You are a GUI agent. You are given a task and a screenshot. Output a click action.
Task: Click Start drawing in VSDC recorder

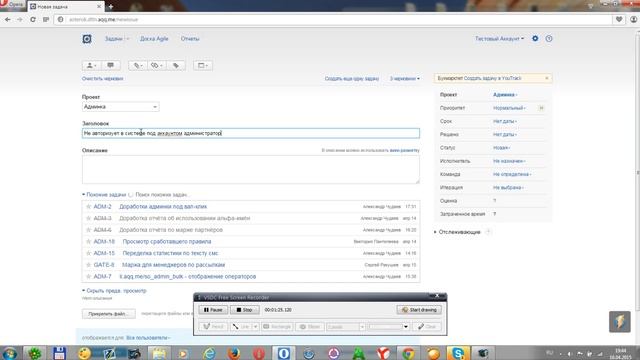[419, 310]
